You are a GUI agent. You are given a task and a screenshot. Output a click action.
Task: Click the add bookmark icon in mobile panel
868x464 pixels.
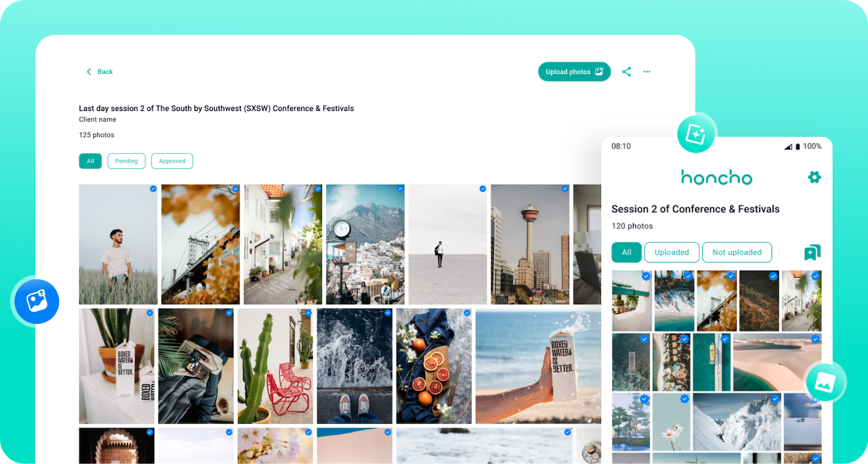pyautogui.click(x=812, y=252)
